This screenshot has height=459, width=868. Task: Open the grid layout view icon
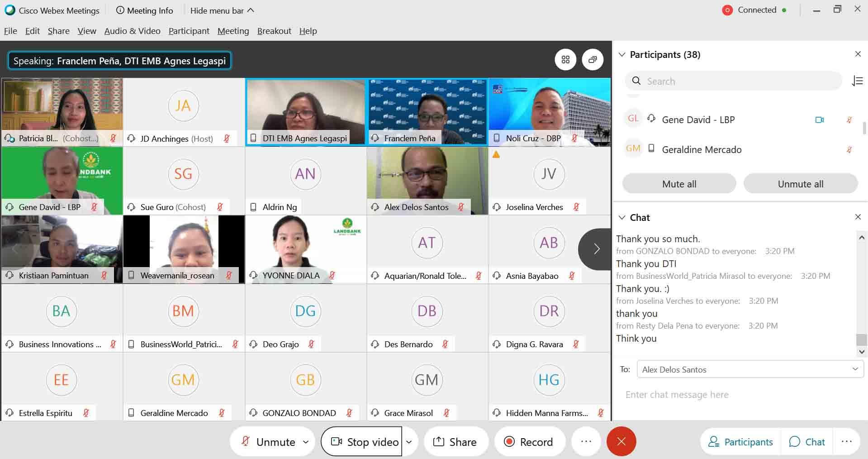coord(565,60)
